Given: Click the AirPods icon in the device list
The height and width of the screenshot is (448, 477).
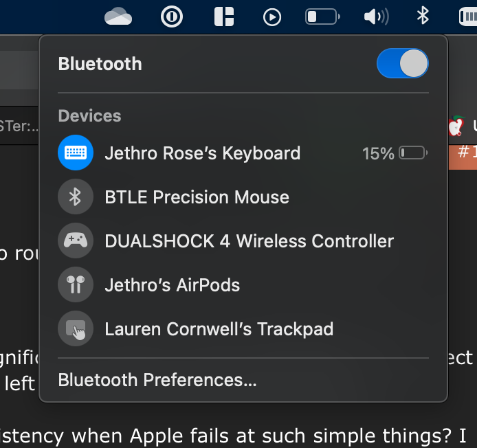Looking at the screenshot, I should (76, 285).
